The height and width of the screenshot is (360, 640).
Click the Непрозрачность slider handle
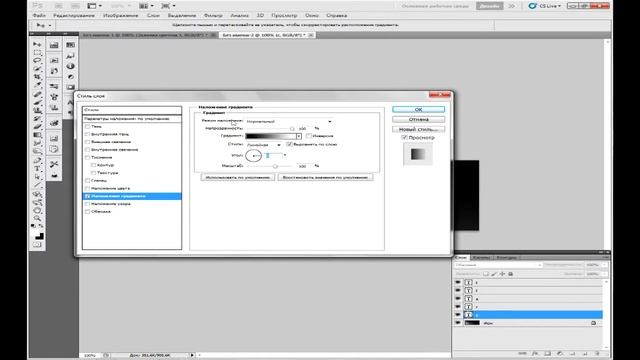[292, 129]
